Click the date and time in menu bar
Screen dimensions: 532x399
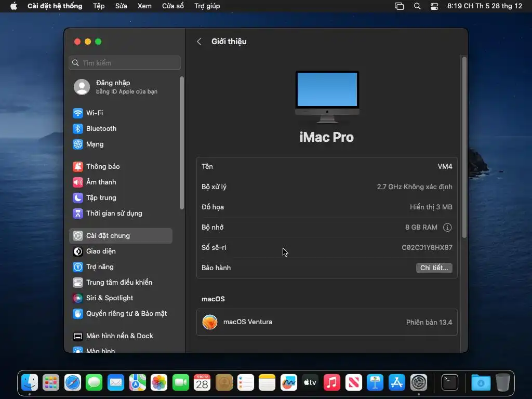pyautogui.click(x=485, y=6)
